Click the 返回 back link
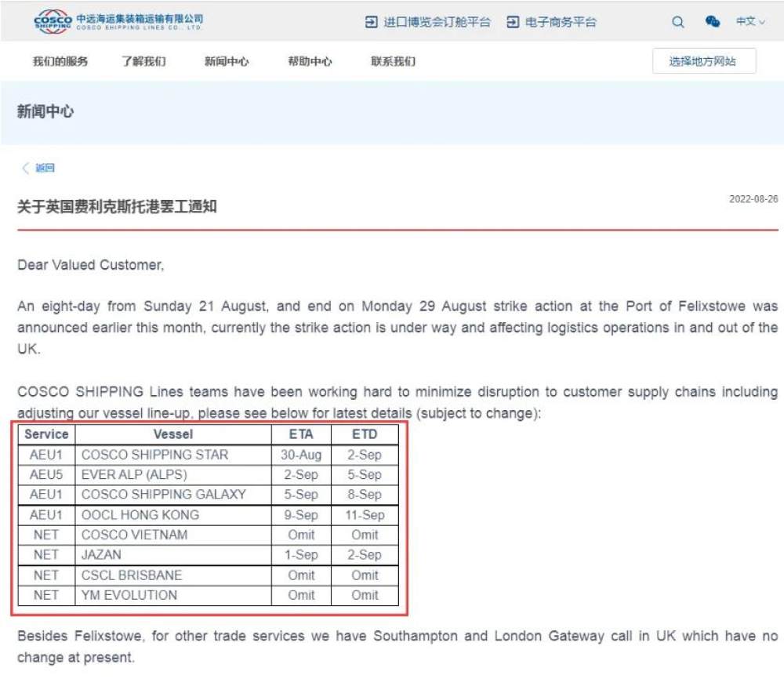784x693 pixels. pos(45,168)
